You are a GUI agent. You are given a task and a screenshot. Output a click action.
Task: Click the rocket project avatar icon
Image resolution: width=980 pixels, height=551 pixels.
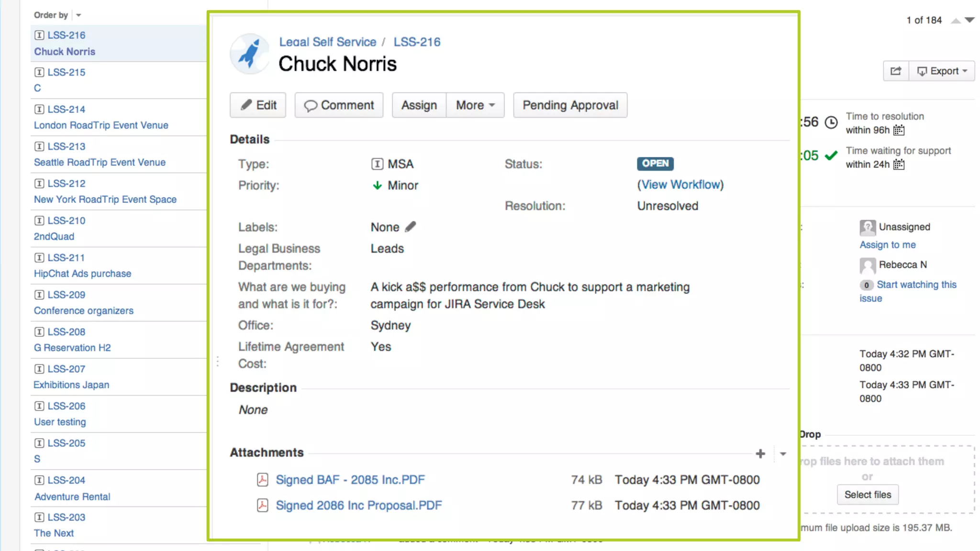coord(249,54)
